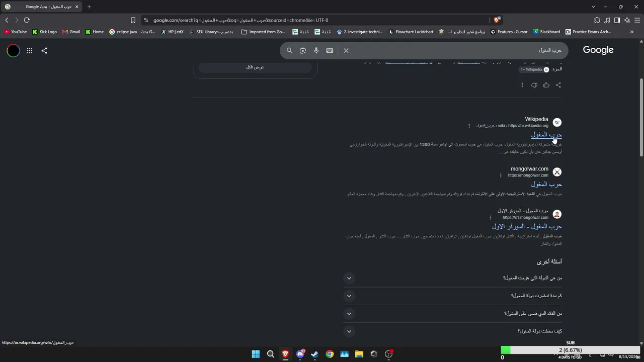
Task: Open the new tab plus button
Action: pyautogui.click(x=89, y=7)
